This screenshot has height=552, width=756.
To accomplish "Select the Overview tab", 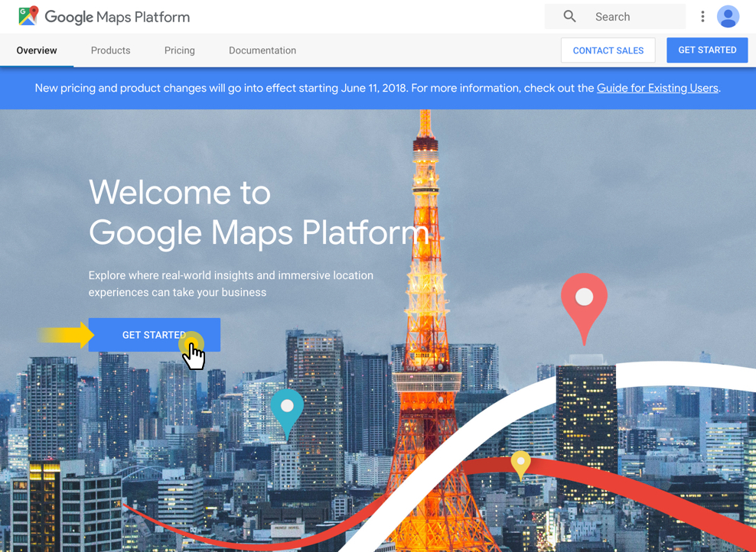I will (37, 50).
